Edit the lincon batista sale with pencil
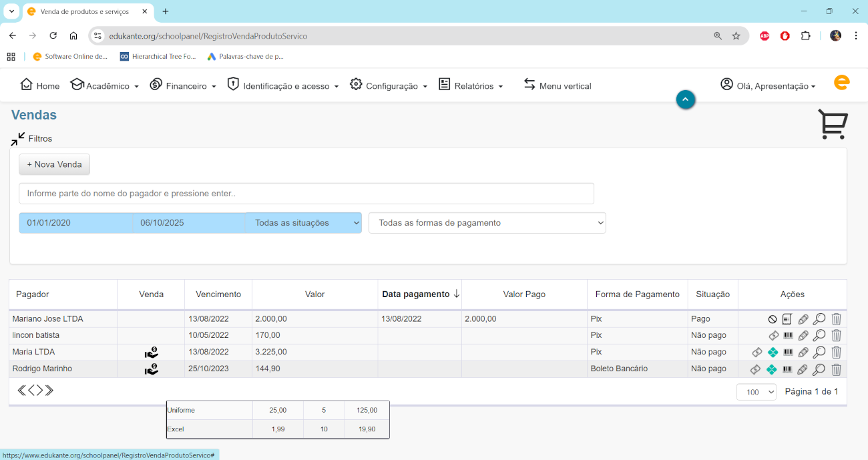This screenshot has width=868, height=460. (x=803, y=336)
